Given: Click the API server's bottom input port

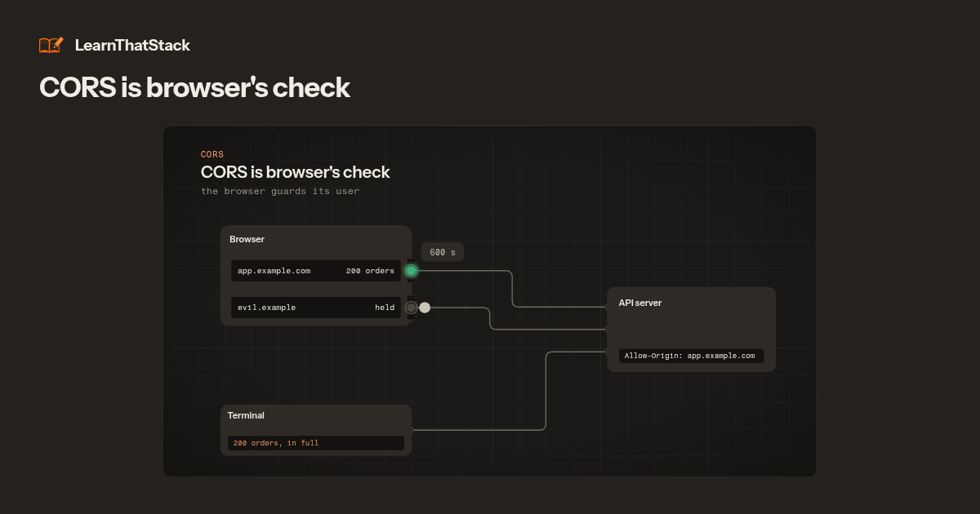Looking at the screenshot, I should tap(606, 351).
